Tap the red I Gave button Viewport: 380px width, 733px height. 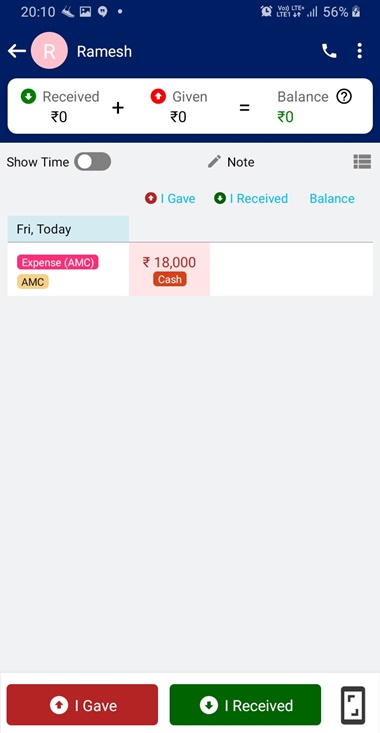point(82,705)
